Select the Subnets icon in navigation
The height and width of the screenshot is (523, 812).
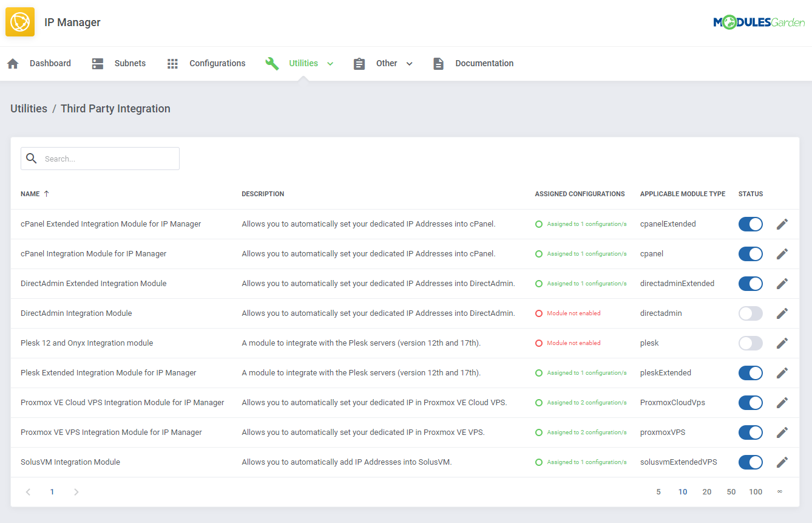tap(97, 63)
